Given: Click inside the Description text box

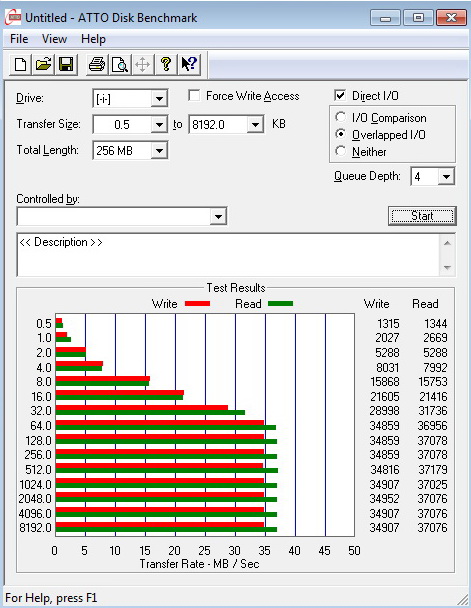Looking at the screenshot, I should click(x=228, y=255).
